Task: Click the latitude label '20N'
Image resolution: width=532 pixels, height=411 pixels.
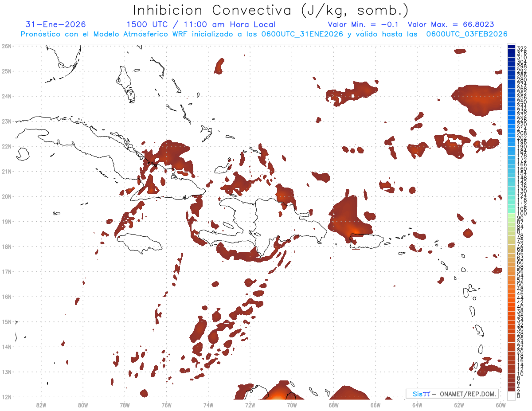Action: pyautogui.click(x=6, y=196)
